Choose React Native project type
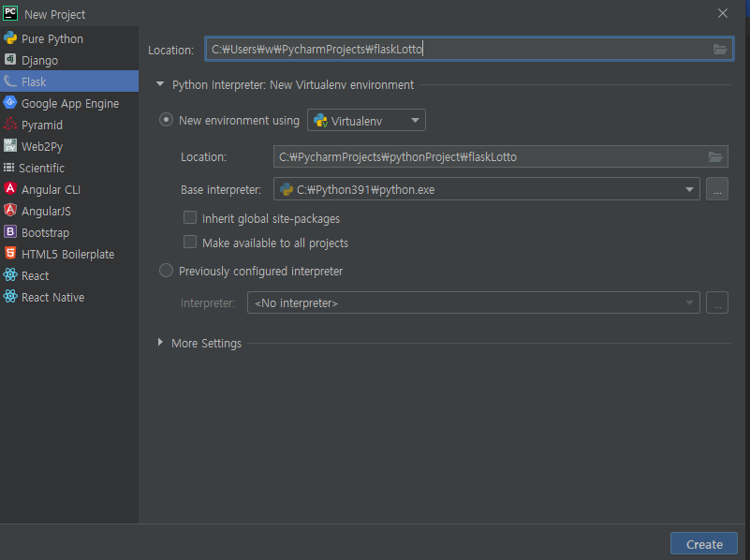Viewport: 750px width, 560px height. [69, 297]
